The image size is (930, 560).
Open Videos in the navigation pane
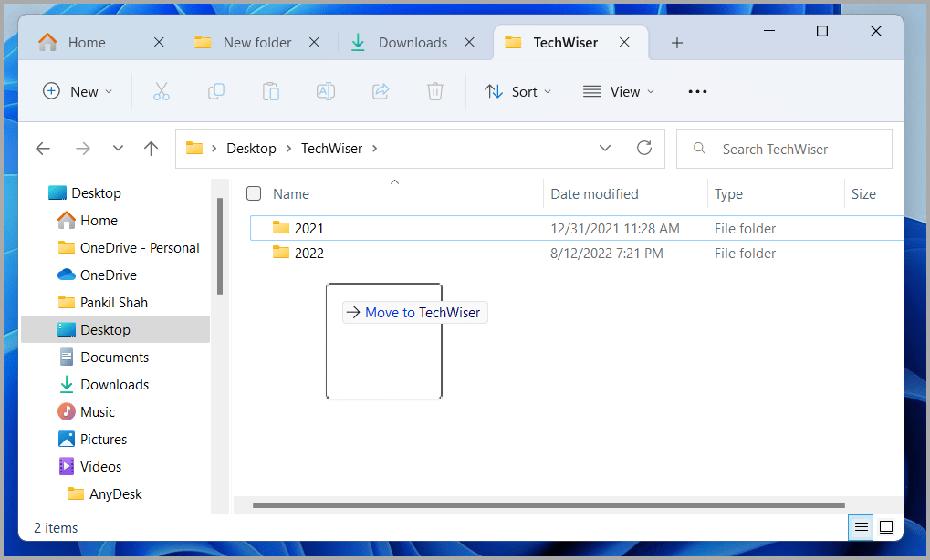pos(89,466)
